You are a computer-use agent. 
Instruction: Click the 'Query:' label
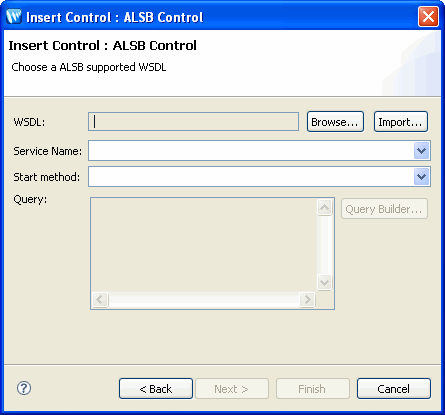pyautogui.click(x=30, y=200)
